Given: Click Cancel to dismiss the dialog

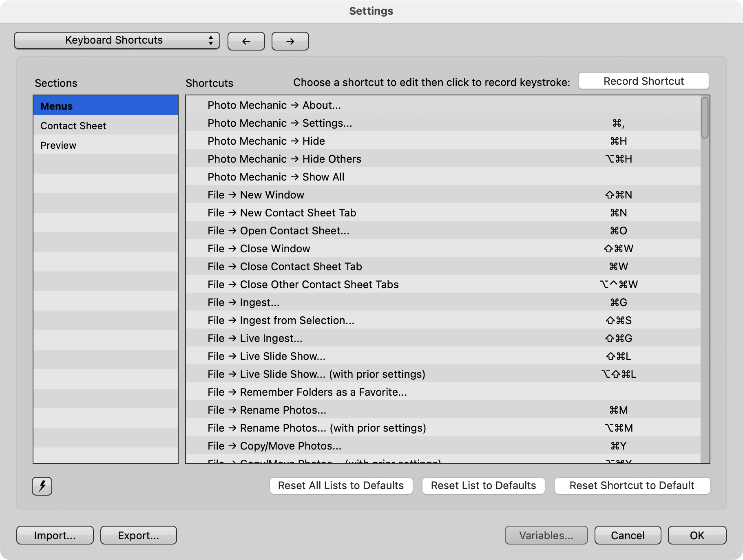Looking at the screenshot, I should pyautogui.click(x=628, y=535).
